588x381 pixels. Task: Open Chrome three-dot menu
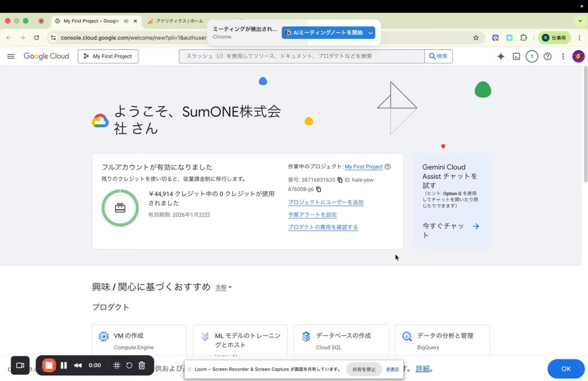pos(580,38)
